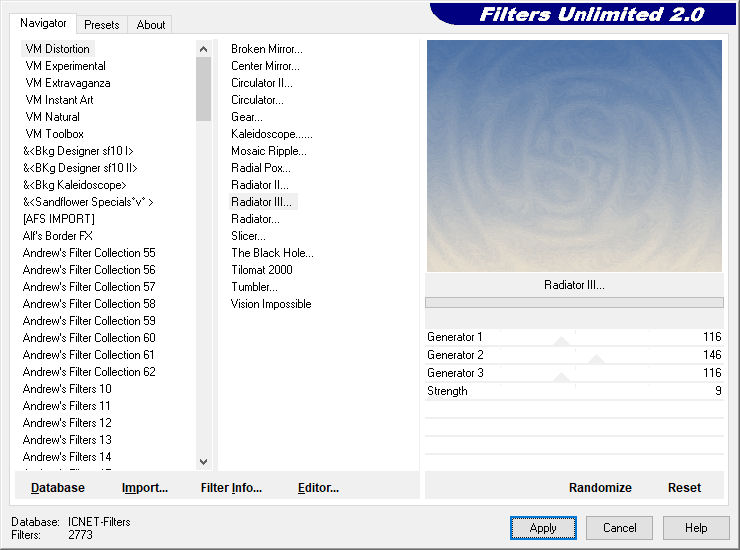Choose the Circulator II... filter

(262, 83)
